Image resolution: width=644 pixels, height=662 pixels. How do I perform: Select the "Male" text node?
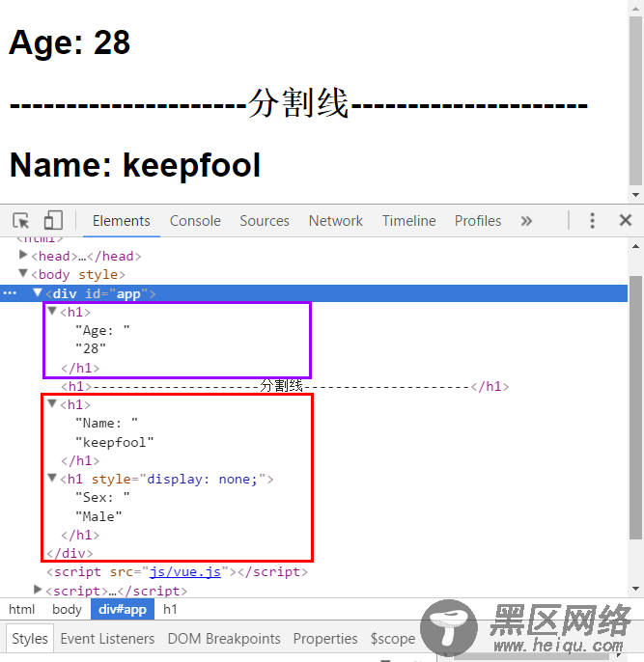point(98,516)
